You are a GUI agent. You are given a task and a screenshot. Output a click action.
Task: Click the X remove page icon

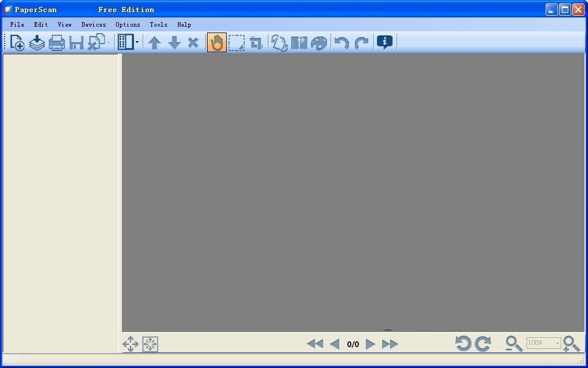click(x=193, y=42)
